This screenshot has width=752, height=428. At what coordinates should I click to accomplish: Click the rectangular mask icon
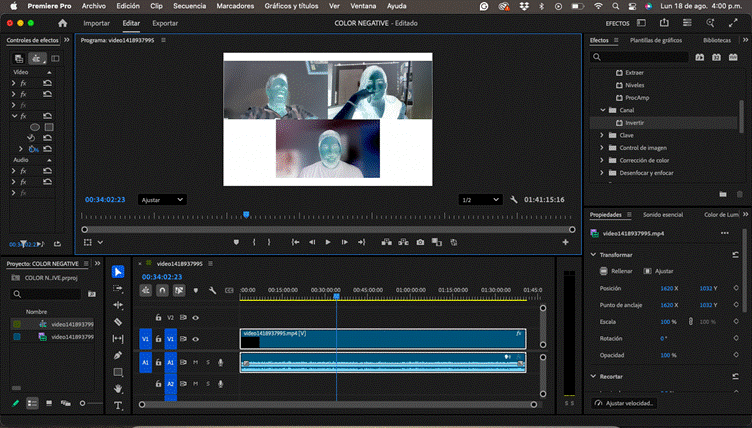click(x=49, y=127)
